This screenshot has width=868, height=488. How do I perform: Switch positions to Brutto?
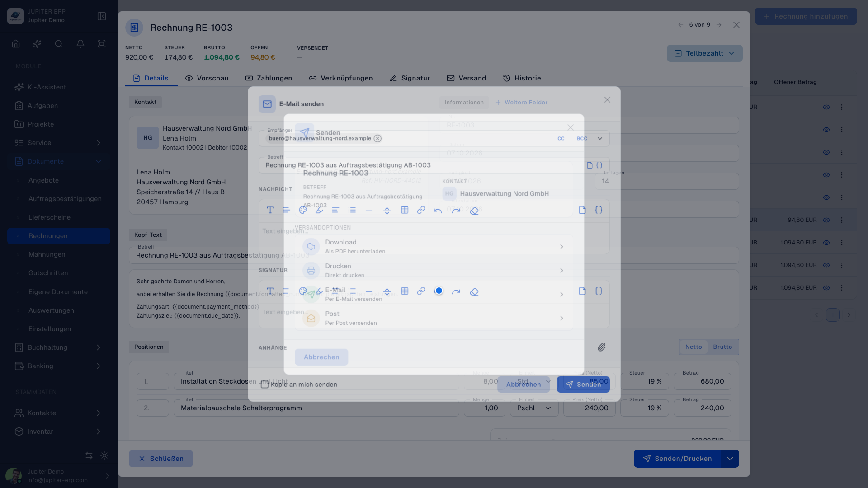(x=722, y=347)
